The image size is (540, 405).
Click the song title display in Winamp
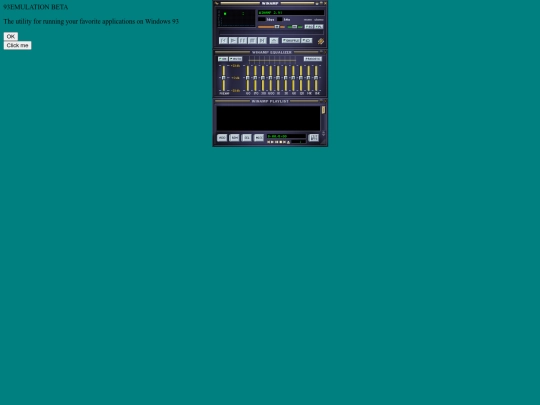[291, 12]
